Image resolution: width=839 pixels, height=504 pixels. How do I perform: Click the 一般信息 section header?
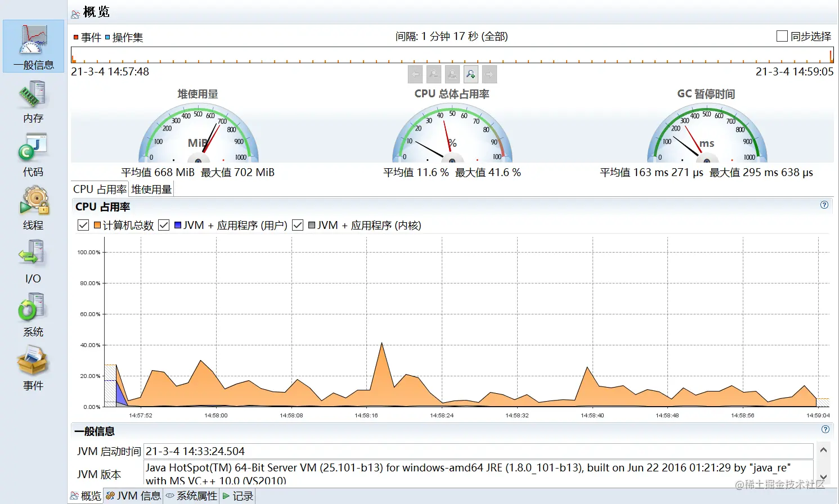(95, 431)
